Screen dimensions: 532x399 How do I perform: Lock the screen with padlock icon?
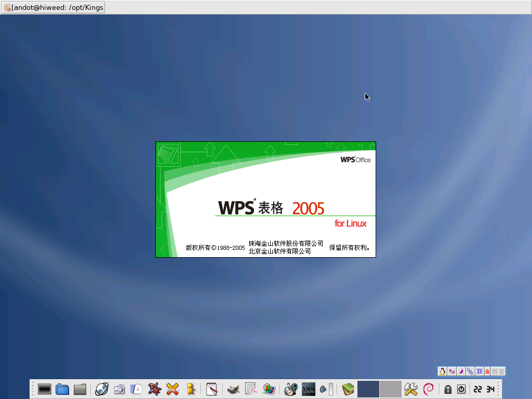click(x=448, y=389)
